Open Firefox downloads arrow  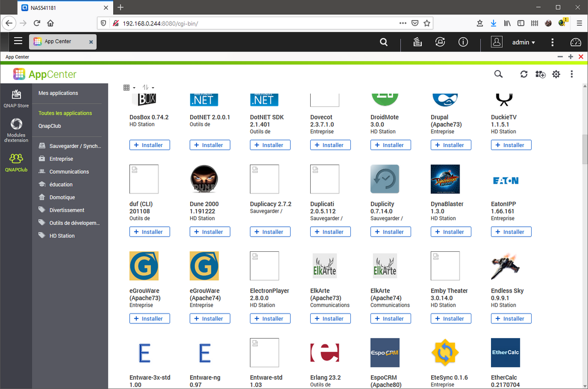pyautogui.click(x=493, y=23)
